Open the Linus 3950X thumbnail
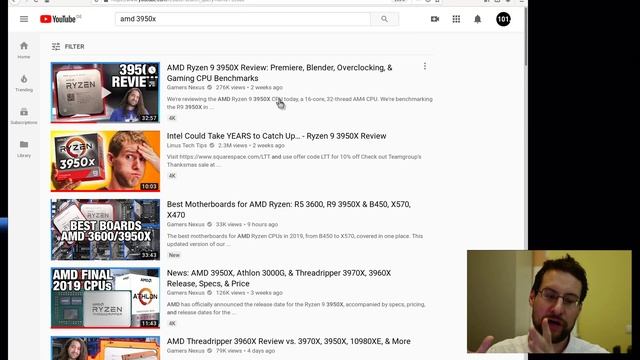Image resolution: width=640 pixels, height=360 pixels. tap(105, 161)
